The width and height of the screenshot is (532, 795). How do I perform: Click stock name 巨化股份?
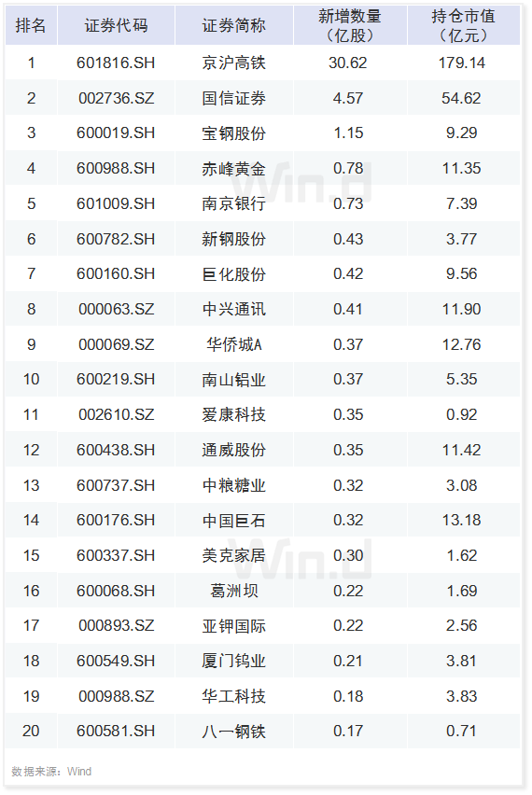click(x=233, y=274)
